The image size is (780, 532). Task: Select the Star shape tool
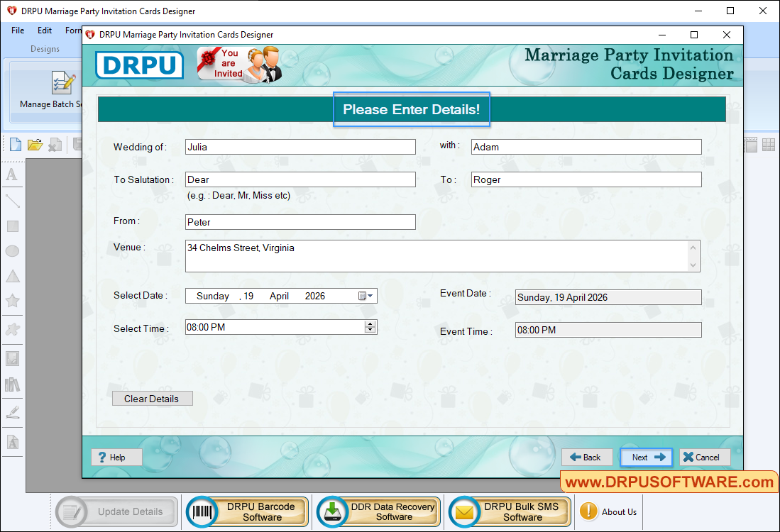point(12,301)
